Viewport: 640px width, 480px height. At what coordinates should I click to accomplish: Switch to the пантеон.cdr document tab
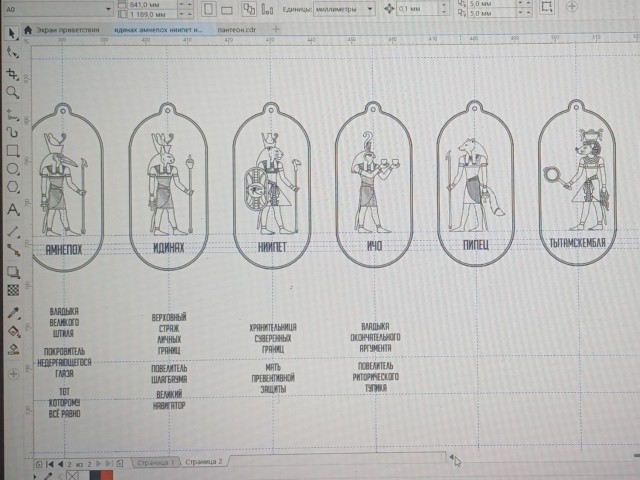point(237,30)
